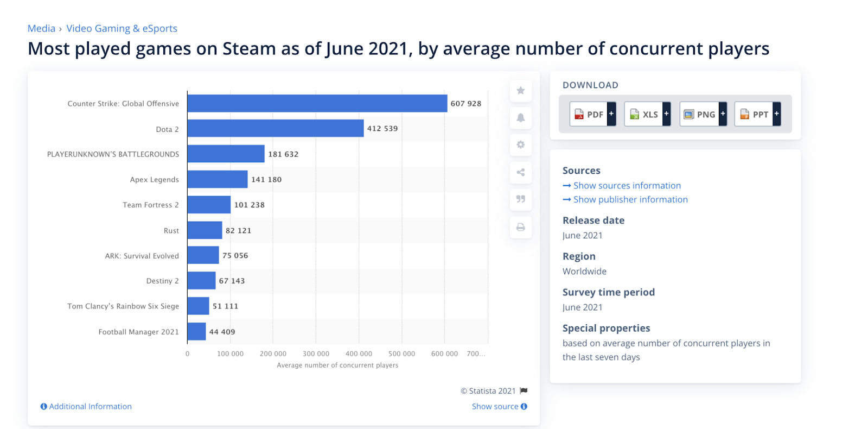The height and width of the screenshot is (429, 868).
Task: Click the star favorite icon beside the chart
Action: pos(520,91)
